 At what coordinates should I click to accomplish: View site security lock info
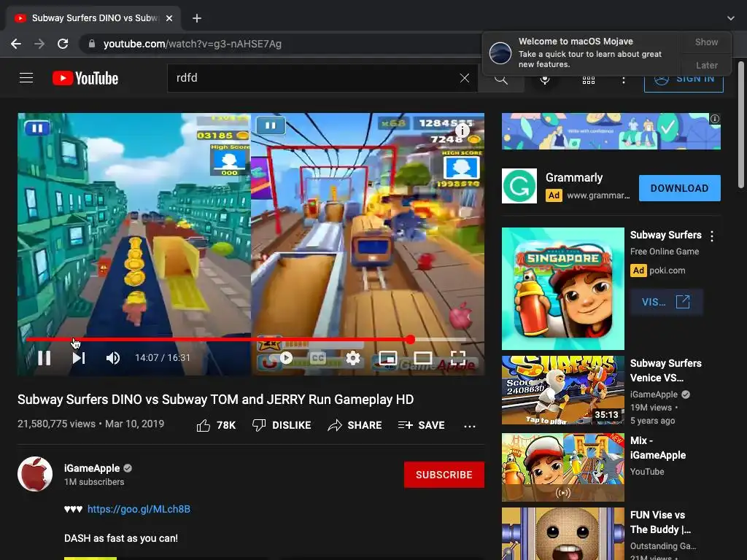(91, 44)
